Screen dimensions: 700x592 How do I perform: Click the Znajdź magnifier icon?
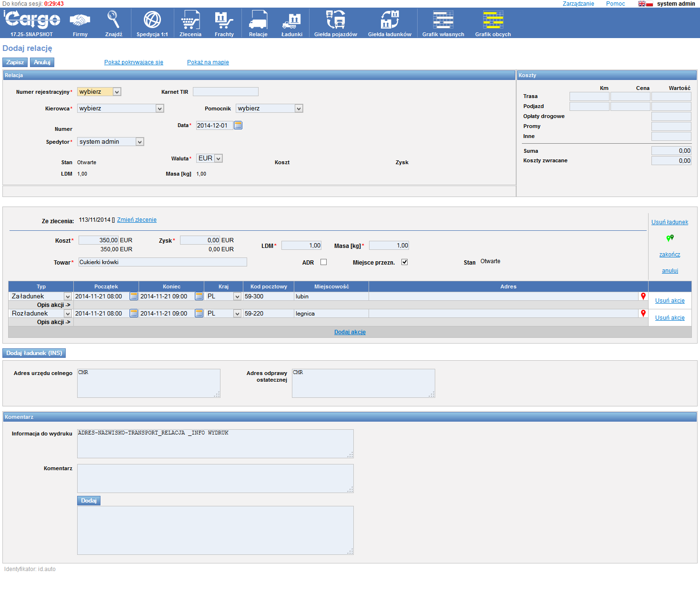(113, 20)
